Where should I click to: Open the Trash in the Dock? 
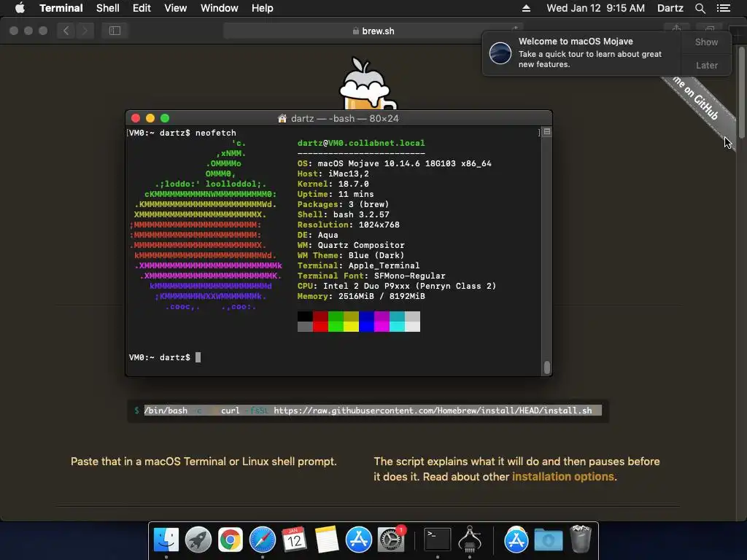click(580, 539)
